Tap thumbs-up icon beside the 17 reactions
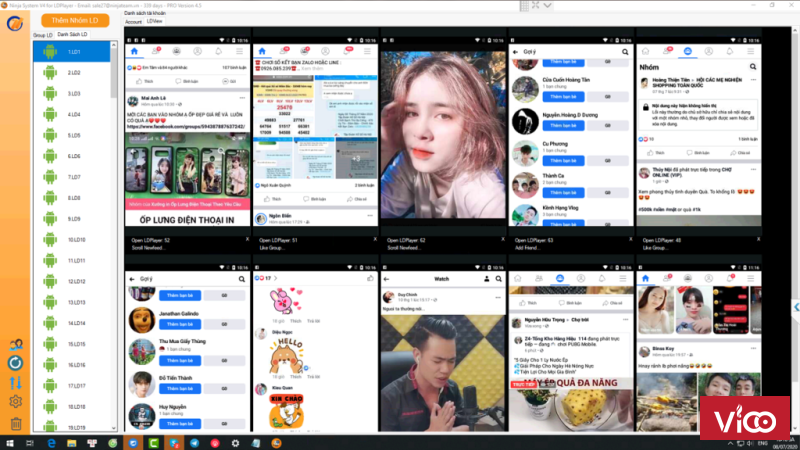This screenshot has height=450, width=800. point(370,278)
